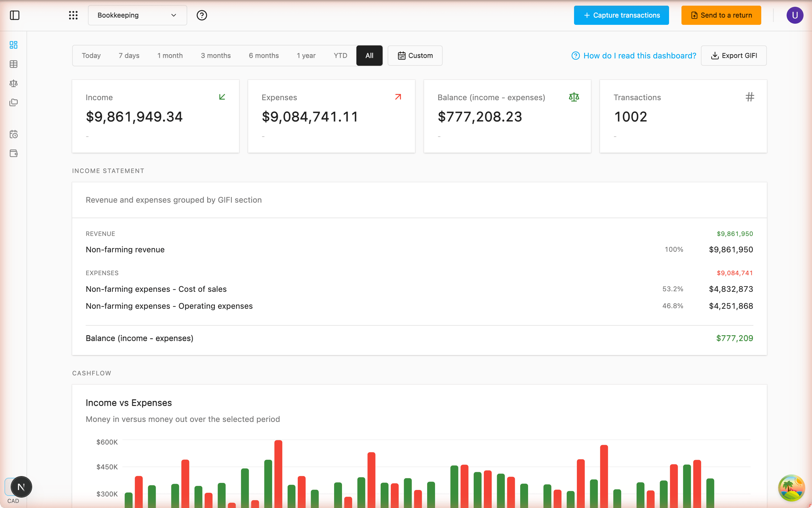Click Send to a return button

click(x=721, y=15)
